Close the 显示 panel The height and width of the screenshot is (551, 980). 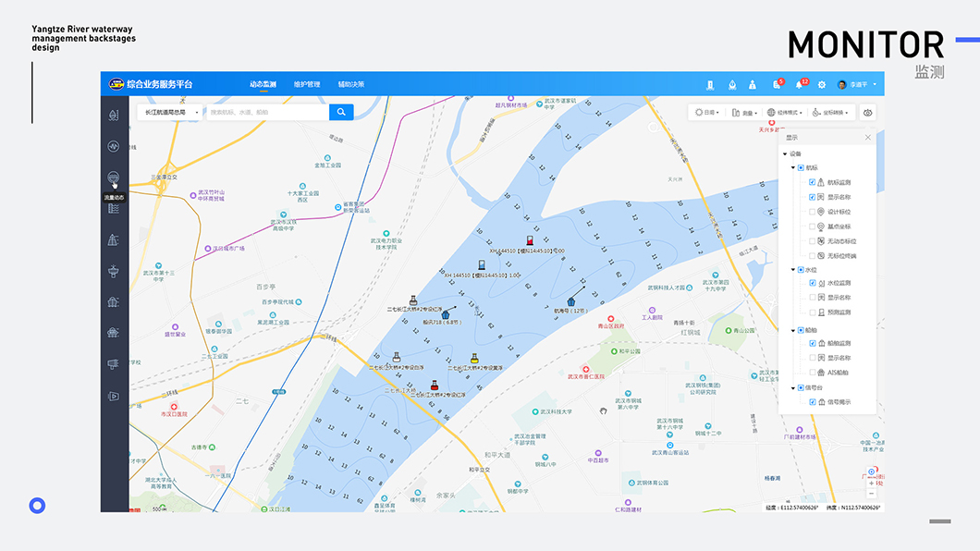pyautogui.click(x=867, y=138)
